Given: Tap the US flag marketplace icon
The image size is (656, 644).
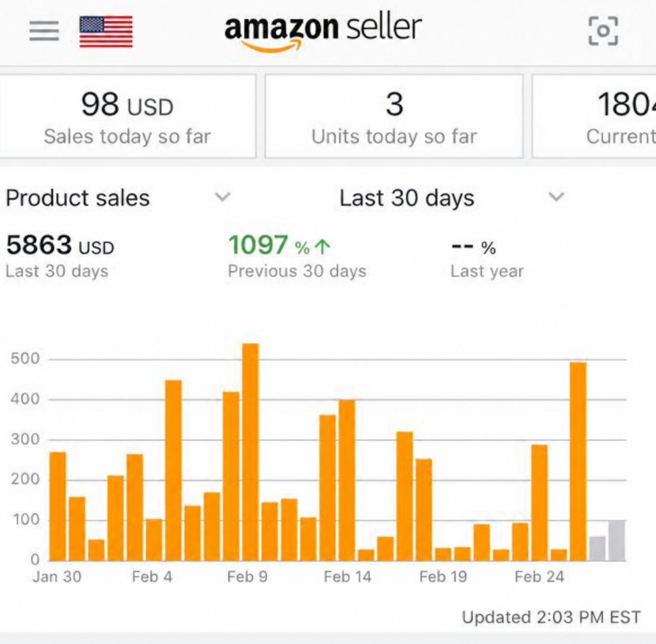Looking at the screenshot, I should 106,32.
